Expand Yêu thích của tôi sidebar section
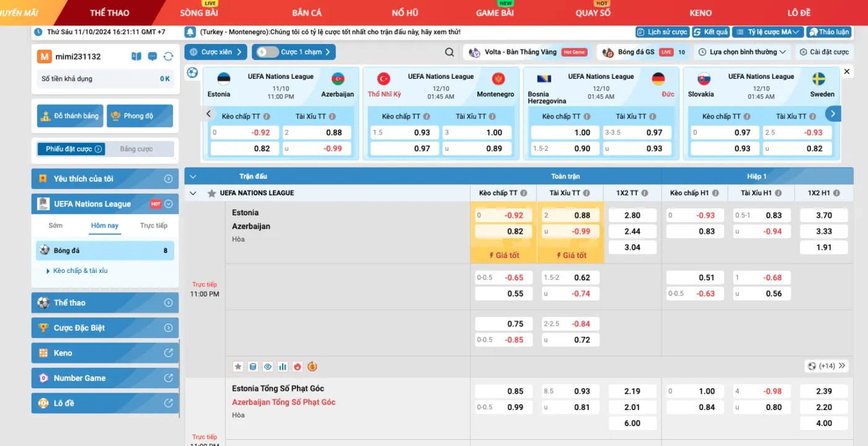Viewport: 868px width, 446px height. pyautogui.click(x=105, y=179)
